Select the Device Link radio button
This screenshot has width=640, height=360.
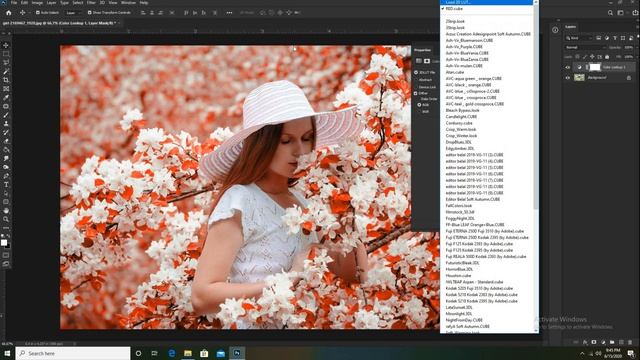[x=416, y=87]
